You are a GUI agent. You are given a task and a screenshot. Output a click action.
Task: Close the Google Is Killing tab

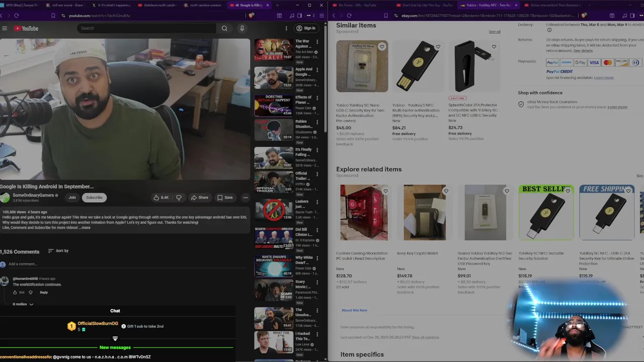(267, 5)
